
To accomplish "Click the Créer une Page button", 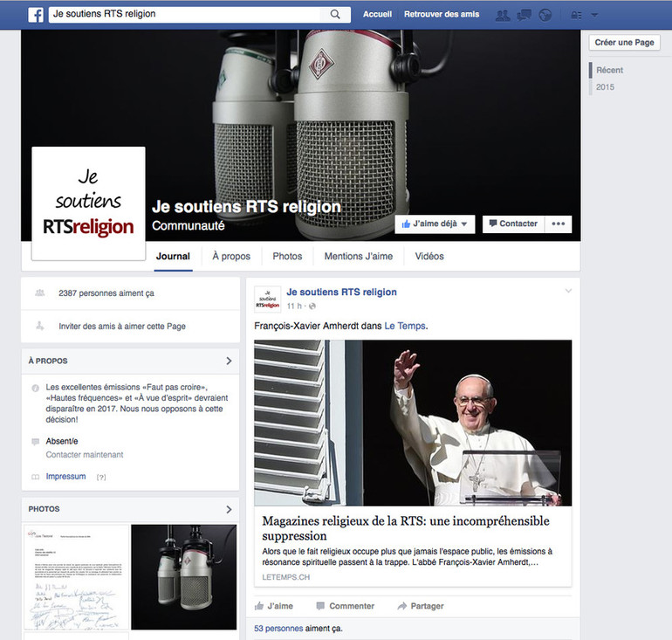I will pos(624,43).
